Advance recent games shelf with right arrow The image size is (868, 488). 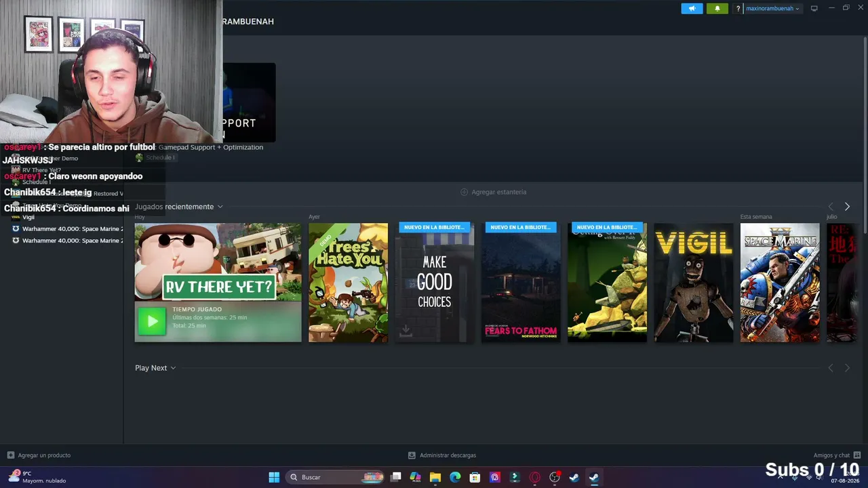tap(847, 207)
